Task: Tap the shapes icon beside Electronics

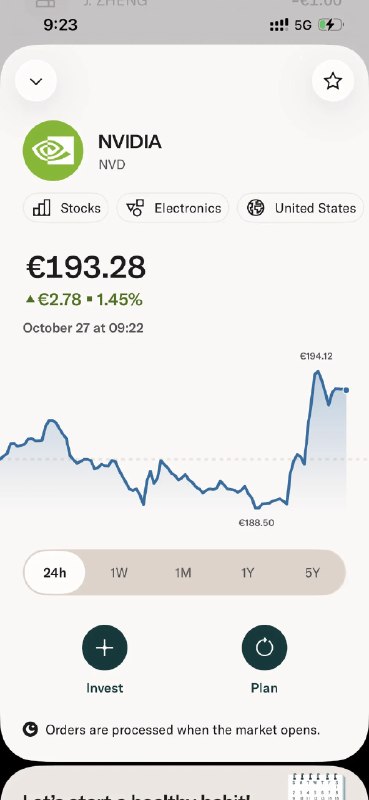Action: (135, 208)
